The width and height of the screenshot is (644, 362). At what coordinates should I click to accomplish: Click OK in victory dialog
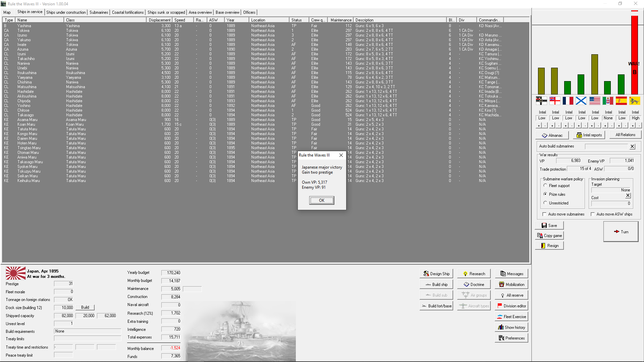tap(321, 200)
